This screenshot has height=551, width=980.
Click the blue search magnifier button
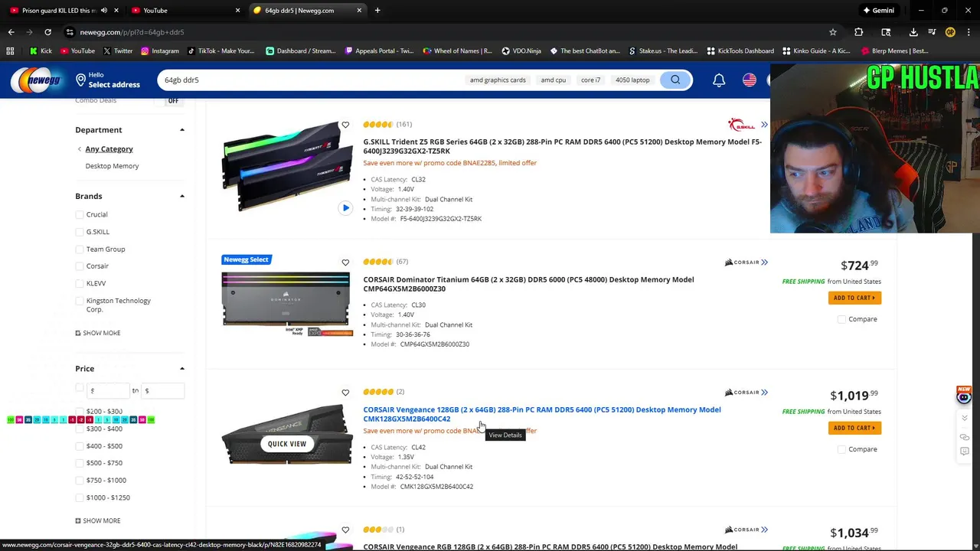pos(675,80)
